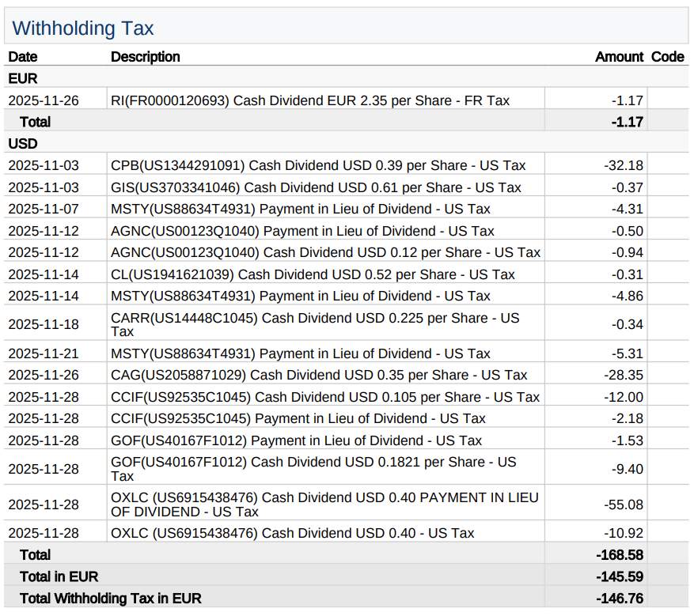Click the CPB Cash Dividend description

point(318,166)
